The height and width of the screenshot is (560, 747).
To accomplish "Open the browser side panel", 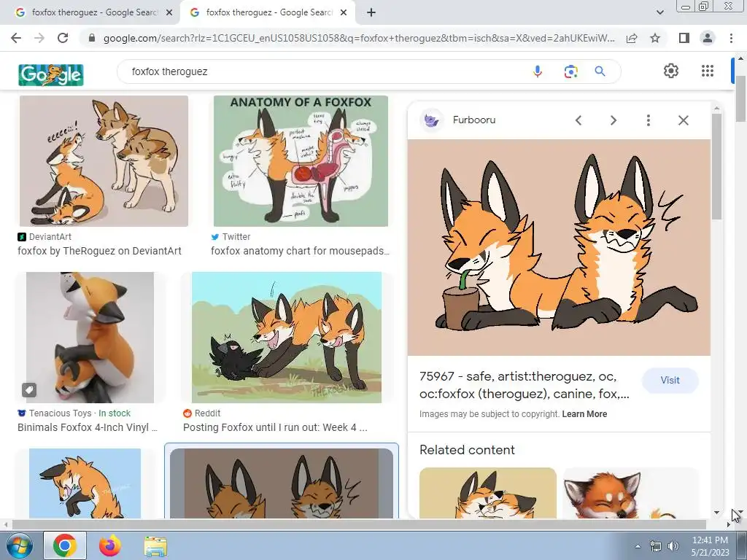I will (684, 38).
